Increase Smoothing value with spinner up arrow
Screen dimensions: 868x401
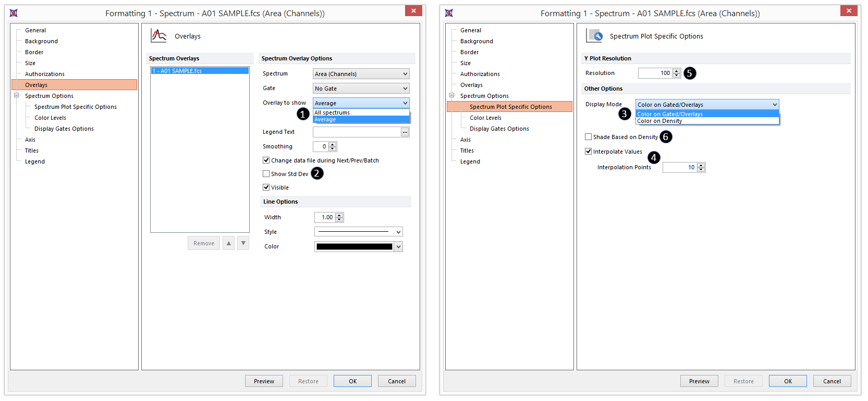tap(333, 144)
